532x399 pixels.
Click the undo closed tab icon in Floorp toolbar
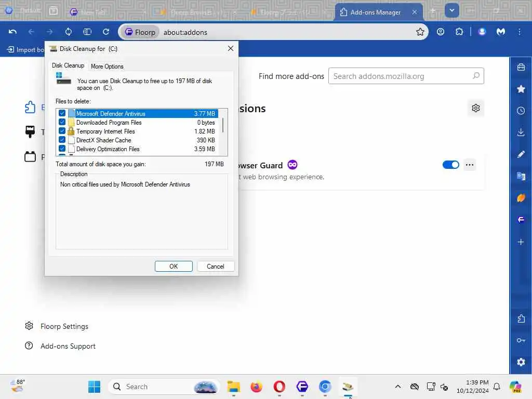[12, 32]
